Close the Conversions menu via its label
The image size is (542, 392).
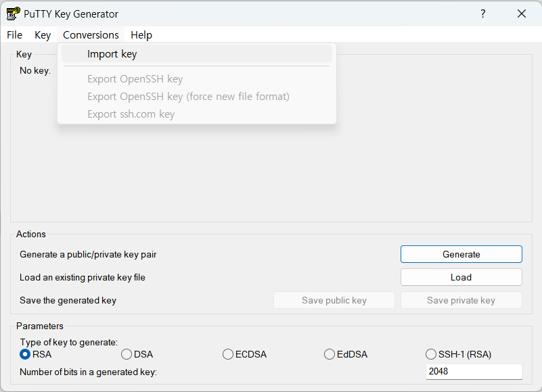(91, 35)
